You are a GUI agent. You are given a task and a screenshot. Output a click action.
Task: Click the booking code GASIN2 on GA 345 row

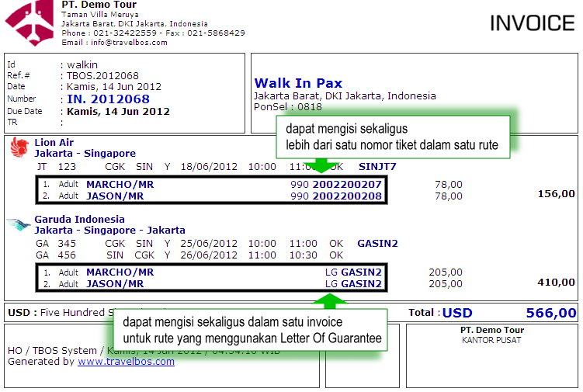pos(377,244)
